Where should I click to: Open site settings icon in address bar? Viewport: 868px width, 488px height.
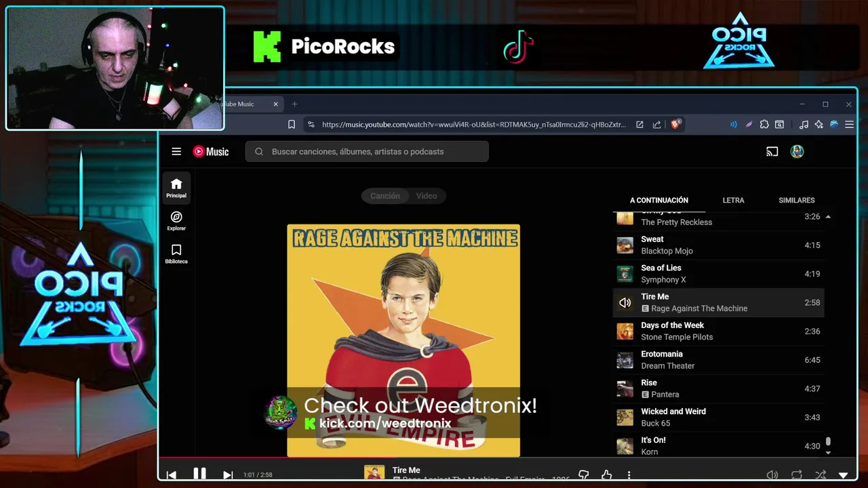click(x=311, y=125)
